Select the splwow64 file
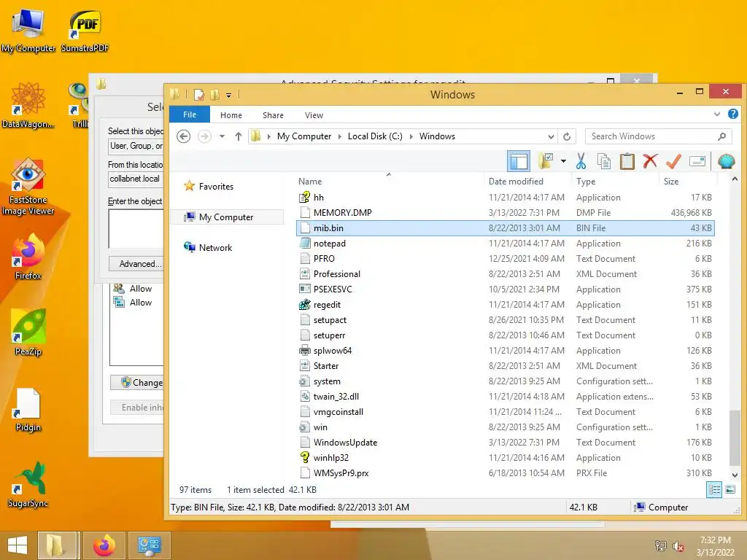This screenshot has width=747, height=560. coord(505,351)
